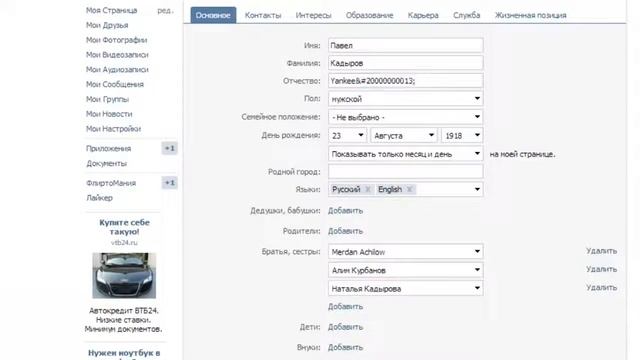640x360 pixels.
Task: Open Мои Сообщения
Action: click(x=115, y=84)
